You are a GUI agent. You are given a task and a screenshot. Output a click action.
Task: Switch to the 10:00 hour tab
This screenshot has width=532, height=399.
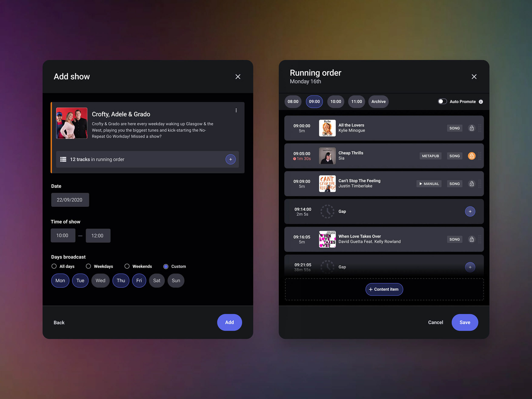click(x=336, y=102)
